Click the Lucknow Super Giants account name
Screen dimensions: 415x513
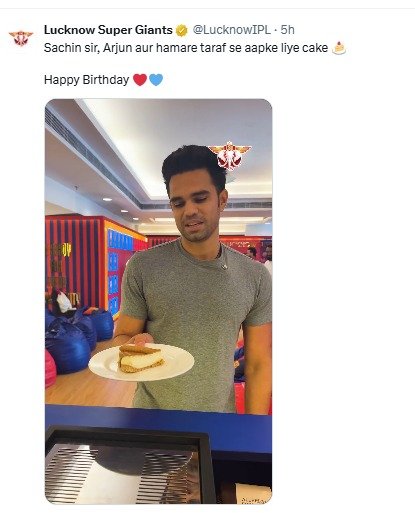click(x=108, y=30)
